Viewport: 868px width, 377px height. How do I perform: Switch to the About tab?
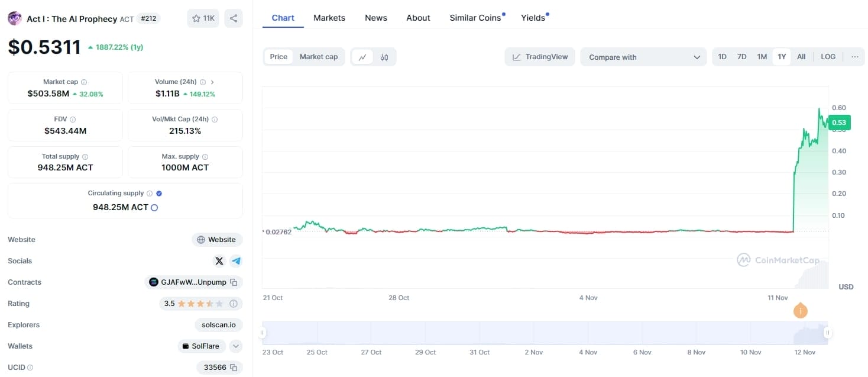tap(418, 18)
